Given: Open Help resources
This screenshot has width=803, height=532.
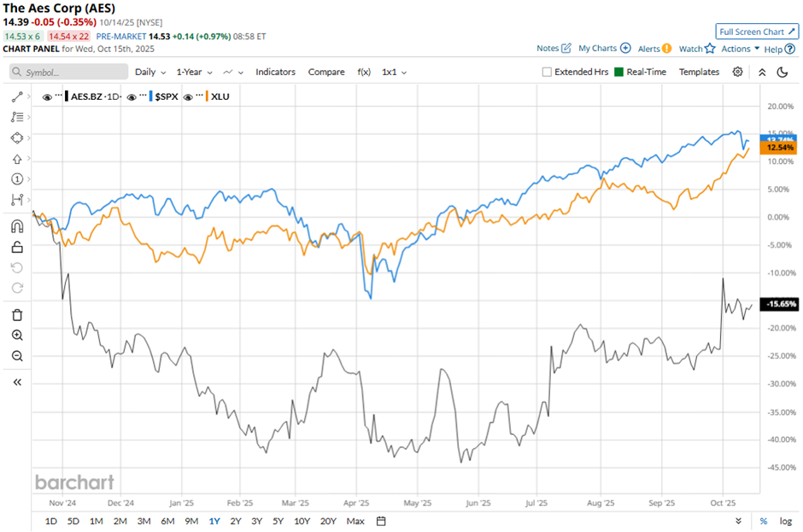Looking at the screenshot, I should pyautogui.click(x=779, y=50).
